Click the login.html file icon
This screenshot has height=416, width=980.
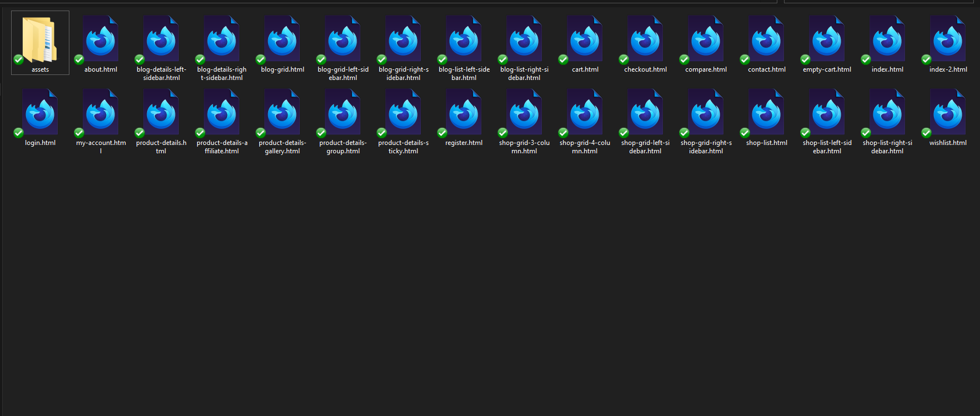40,113
